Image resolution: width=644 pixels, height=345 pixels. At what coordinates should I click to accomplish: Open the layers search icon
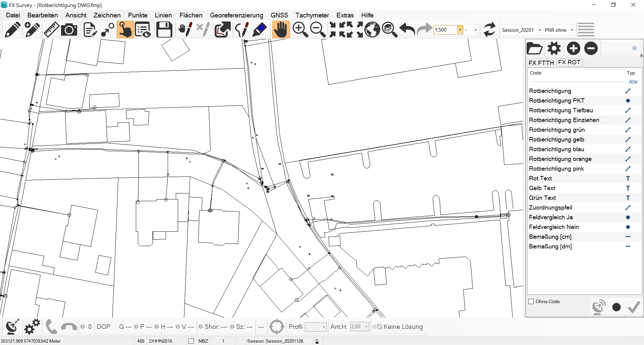pos(390,30)
